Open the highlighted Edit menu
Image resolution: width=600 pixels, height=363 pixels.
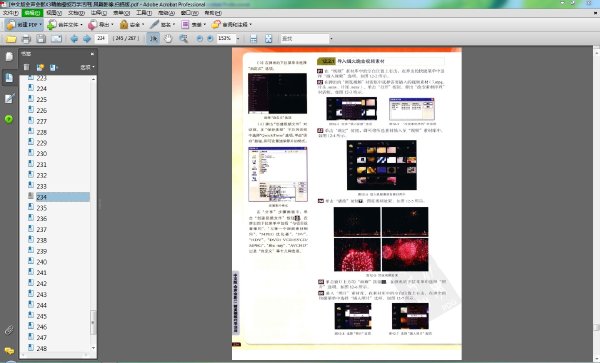tap(32, 13)
